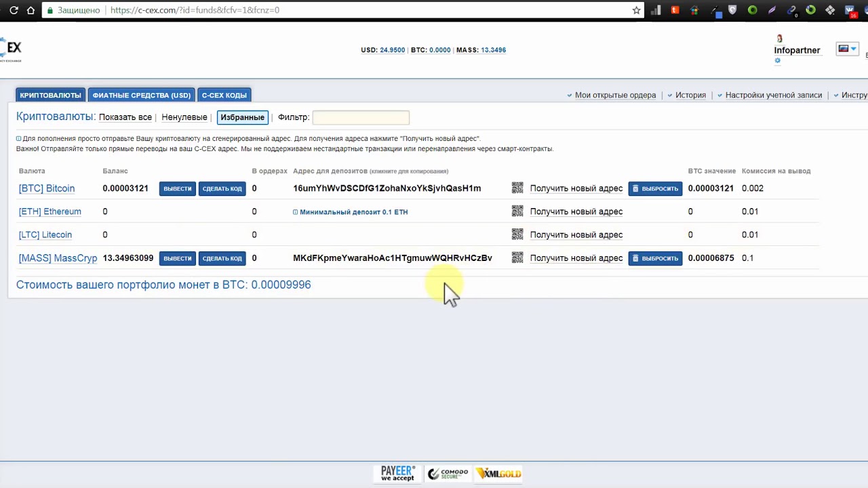
Task: Select 'Показать все' filter
Action: coord(125,117)
